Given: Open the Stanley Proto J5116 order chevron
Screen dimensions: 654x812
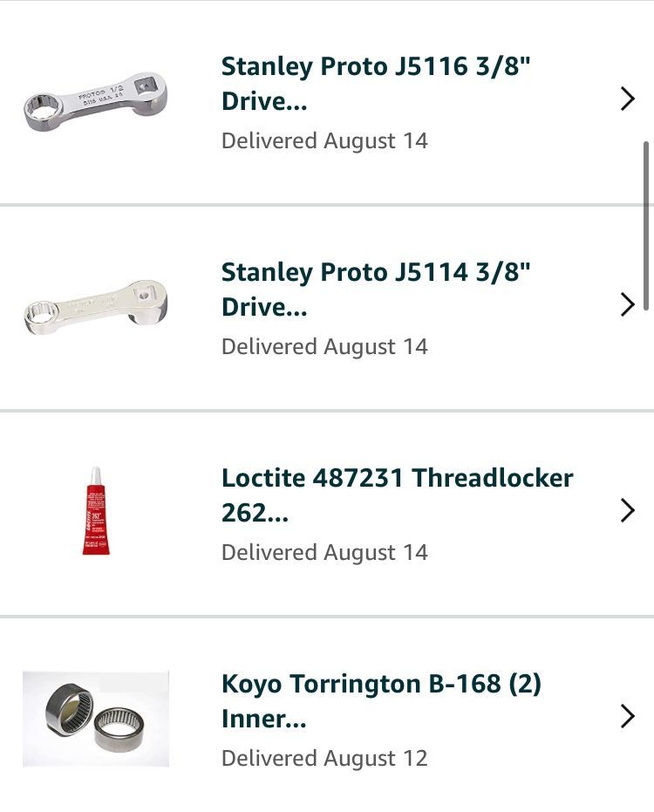Looking at the screenshot, I should 627,99.
